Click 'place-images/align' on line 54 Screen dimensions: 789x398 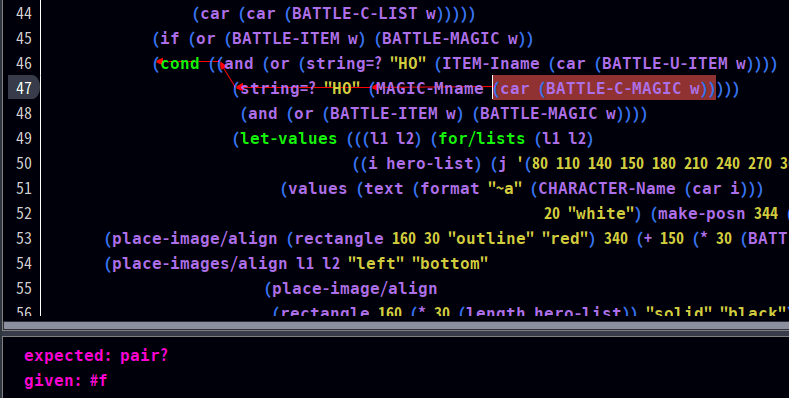click(199, 263)
